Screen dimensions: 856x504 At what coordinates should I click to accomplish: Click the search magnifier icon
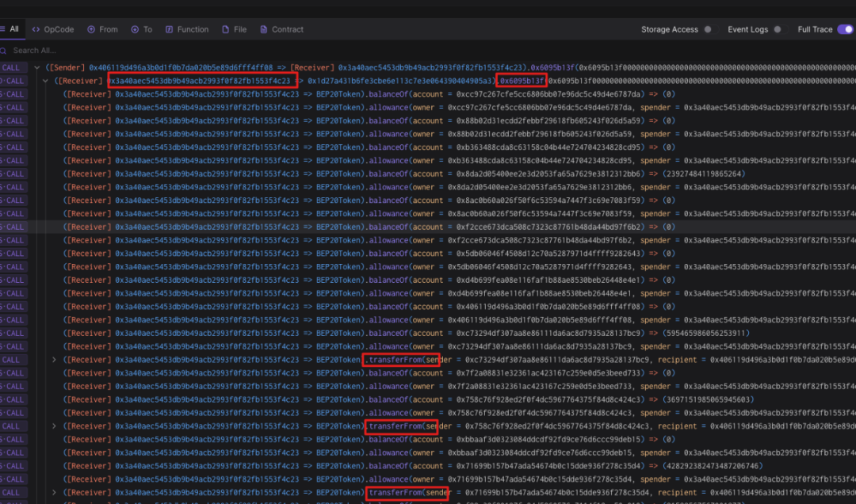point(3,51)
